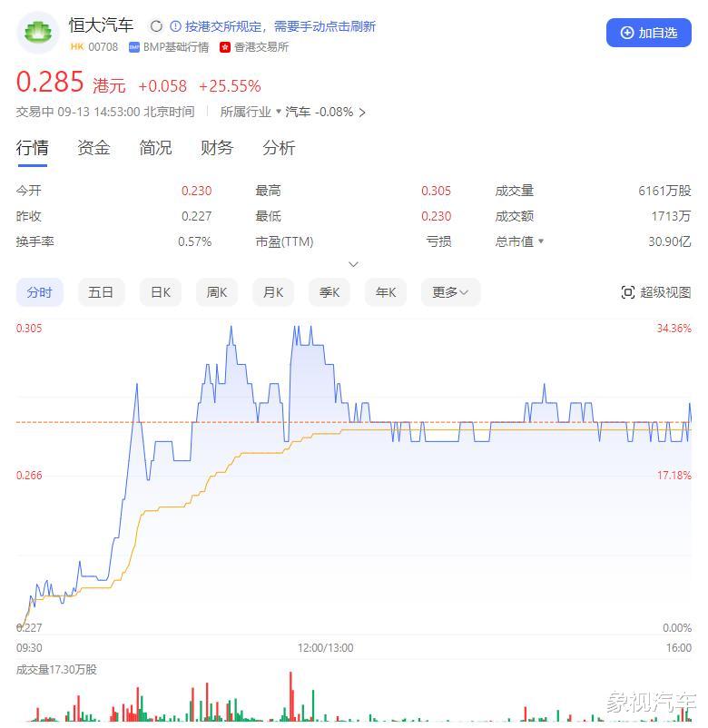Click the 成交量17.30万股 volume label

56,670
